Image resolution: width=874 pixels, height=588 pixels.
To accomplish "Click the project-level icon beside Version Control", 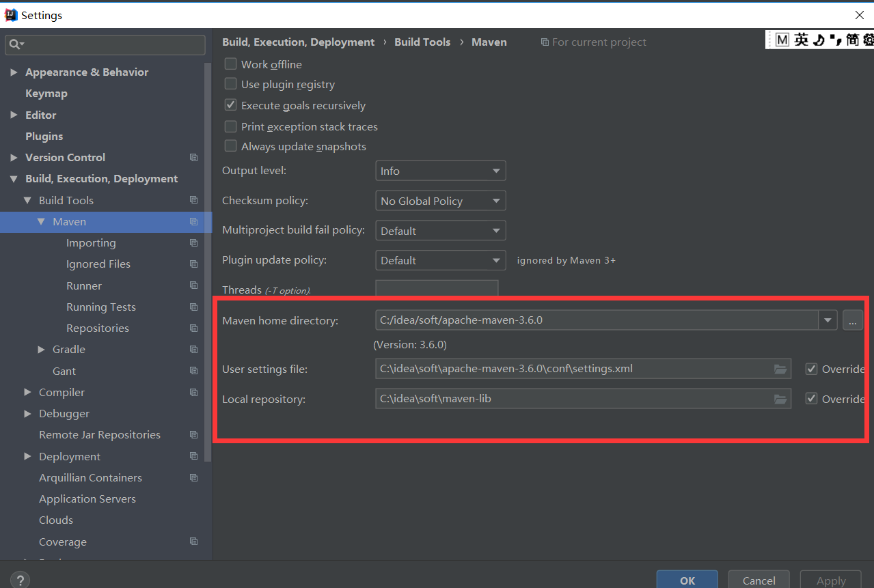I will pyautogui.click(x=194, y=158).
